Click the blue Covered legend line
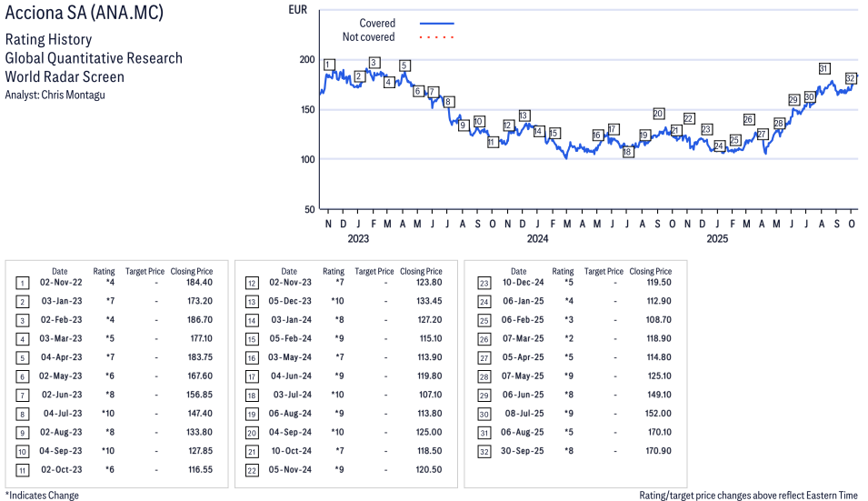 coord(436,24)
